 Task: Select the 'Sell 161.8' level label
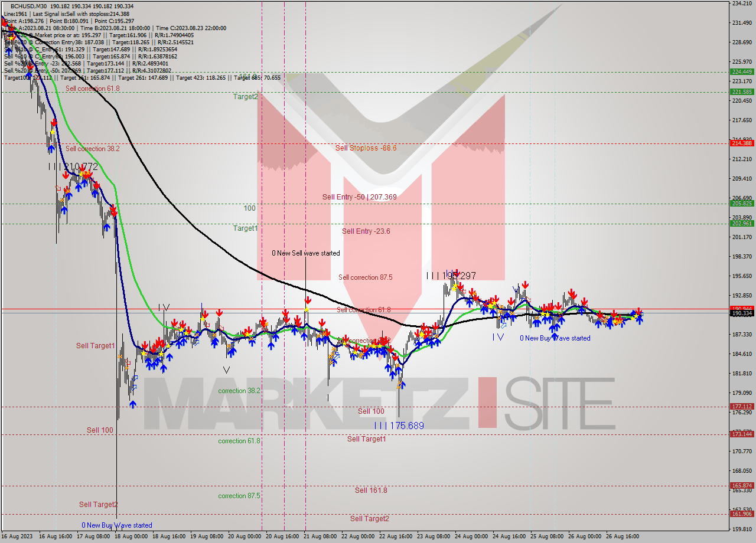click(x=371, y=490)
